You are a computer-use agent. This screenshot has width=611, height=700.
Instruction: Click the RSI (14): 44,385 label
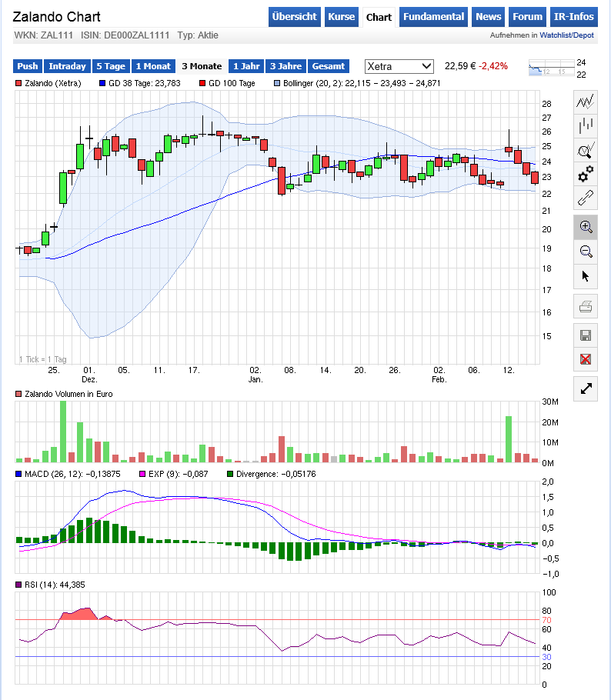(x=55, y=585)
